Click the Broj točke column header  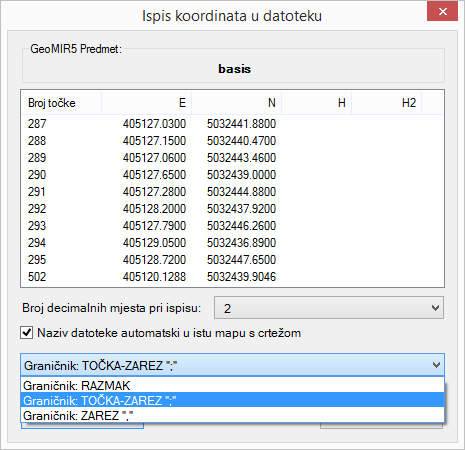[62, 103]
